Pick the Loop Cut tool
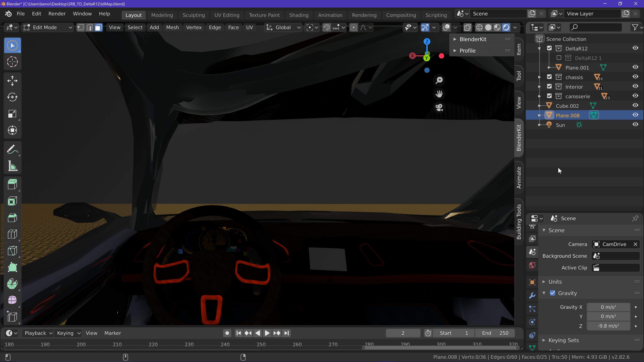644x362 pixels. tap(12, 234)
